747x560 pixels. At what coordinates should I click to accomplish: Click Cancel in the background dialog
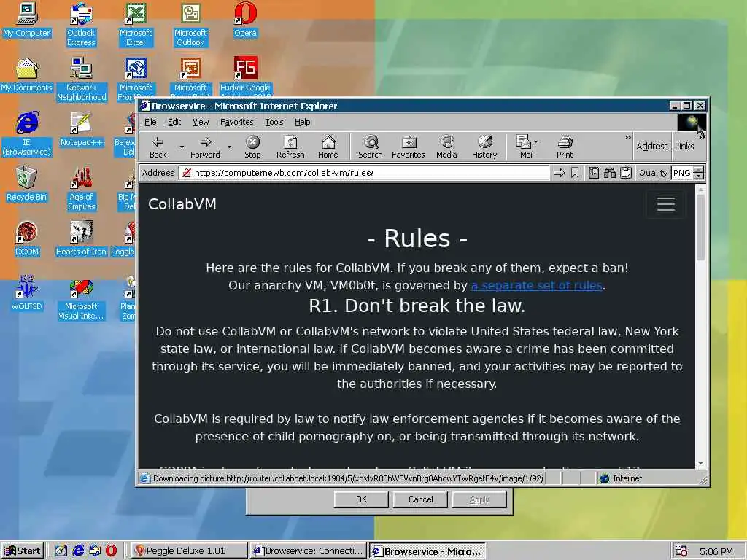[420, 499]
